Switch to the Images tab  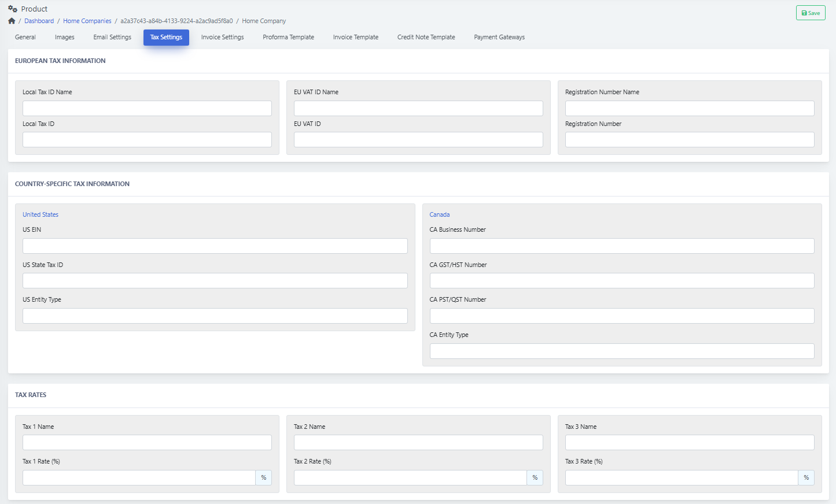65,37
